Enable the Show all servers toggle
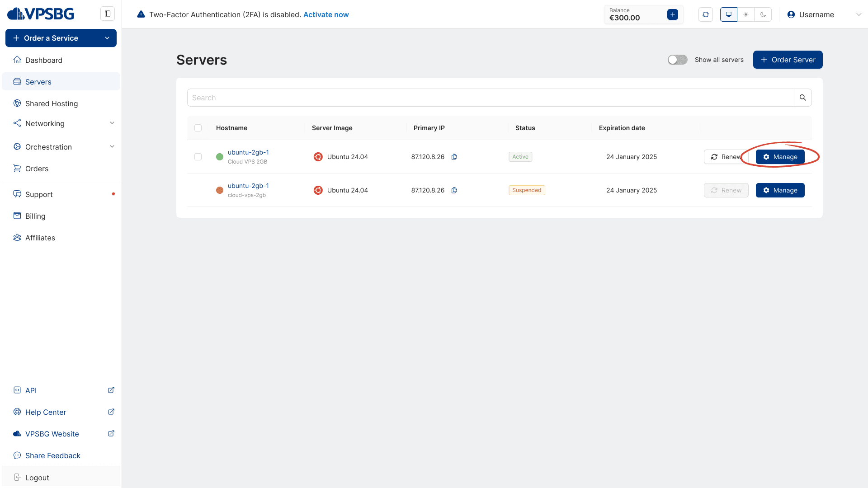 677,59
